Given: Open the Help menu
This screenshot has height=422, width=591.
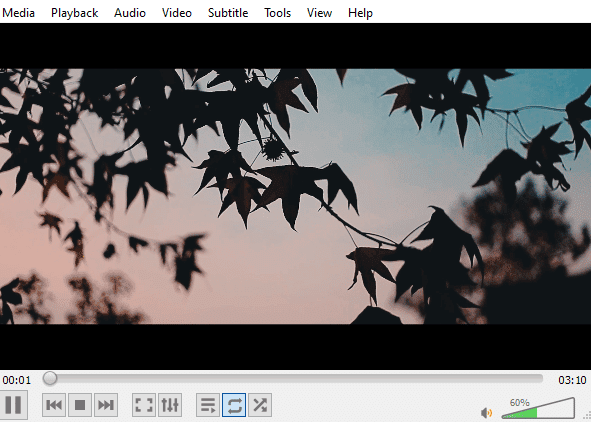Looking at the screenshot, I should point(360,13).
